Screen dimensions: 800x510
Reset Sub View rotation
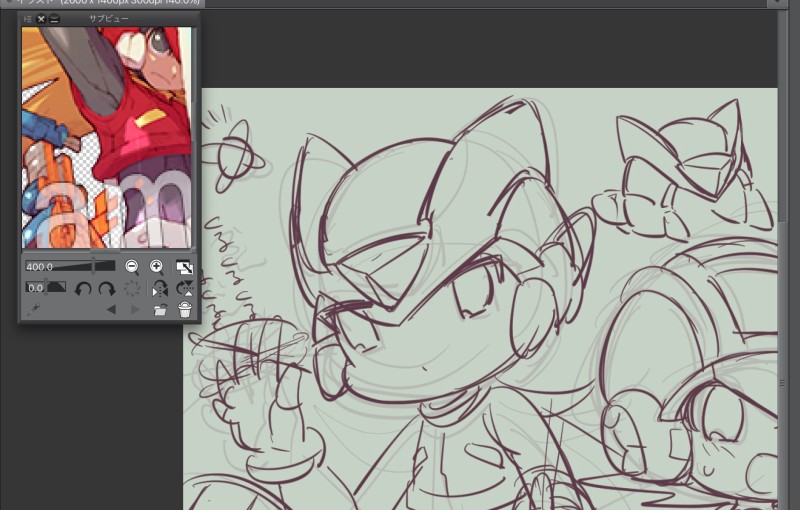tap(132, 289)
